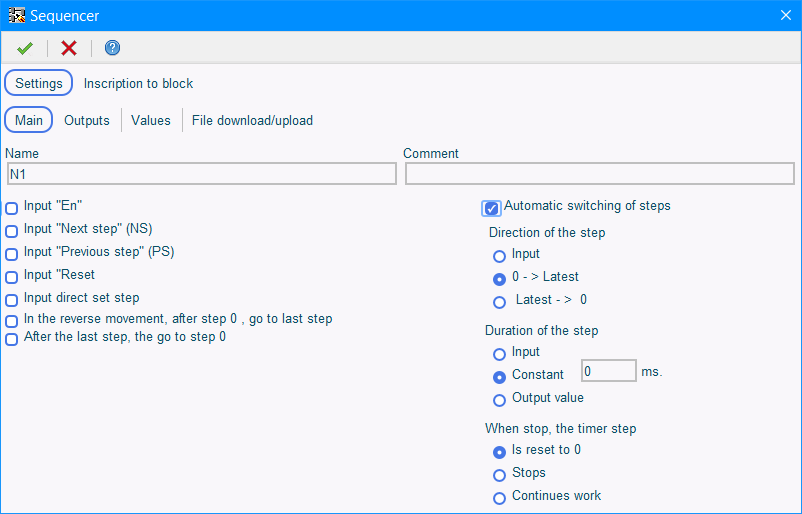This screenshot has height=514, width=802.
Task: Select Latest -> 0 step direction
Action: pos(499,302)
